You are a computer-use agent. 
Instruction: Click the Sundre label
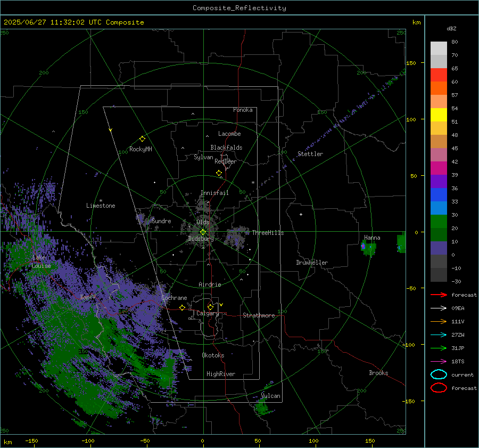[161, 221]
